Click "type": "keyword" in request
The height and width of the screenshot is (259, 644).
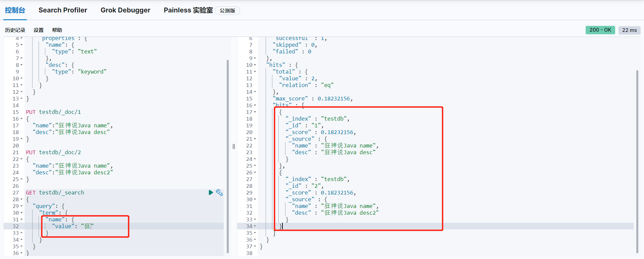(79, 72)
